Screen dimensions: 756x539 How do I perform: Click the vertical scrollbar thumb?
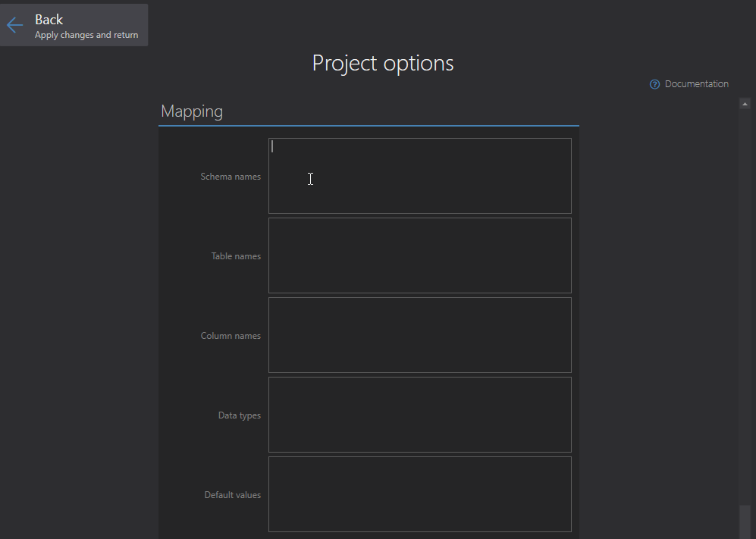pos(745,522)
